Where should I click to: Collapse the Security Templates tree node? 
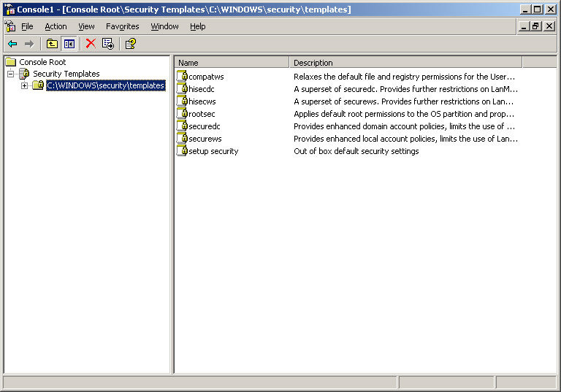point(11,74)
